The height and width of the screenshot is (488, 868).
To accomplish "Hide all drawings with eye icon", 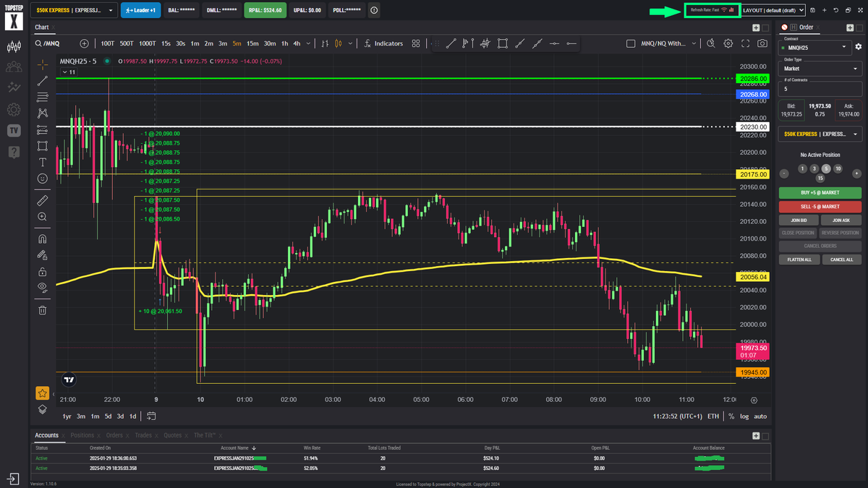I will (x=43, y=287).
